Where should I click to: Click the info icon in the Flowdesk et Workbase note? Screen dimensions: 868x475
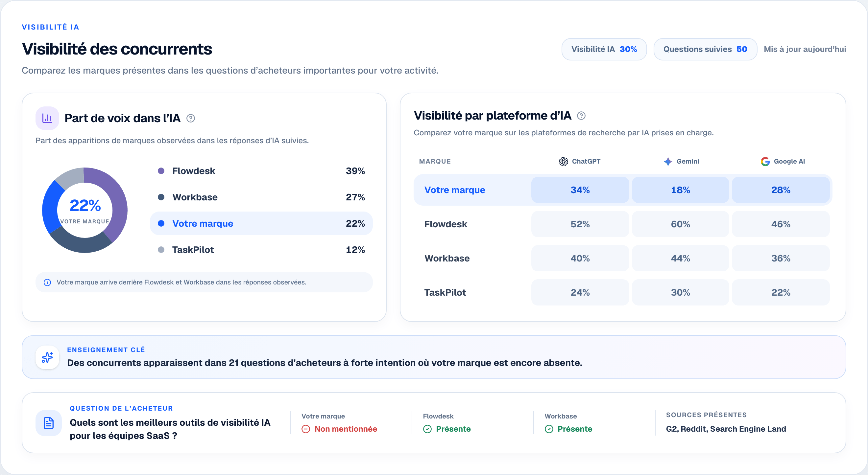click(48, 283)
